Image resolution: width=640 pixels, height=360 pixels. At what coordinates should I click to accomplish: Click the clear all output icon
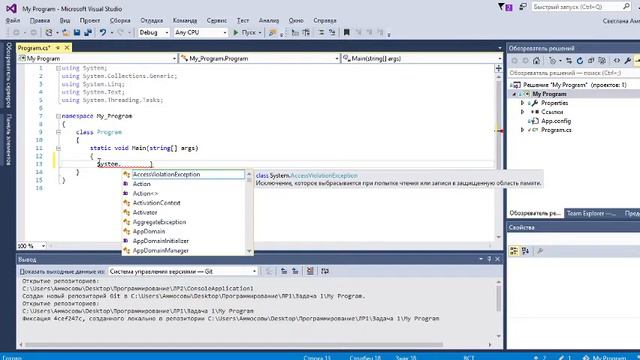coord(310,271)
